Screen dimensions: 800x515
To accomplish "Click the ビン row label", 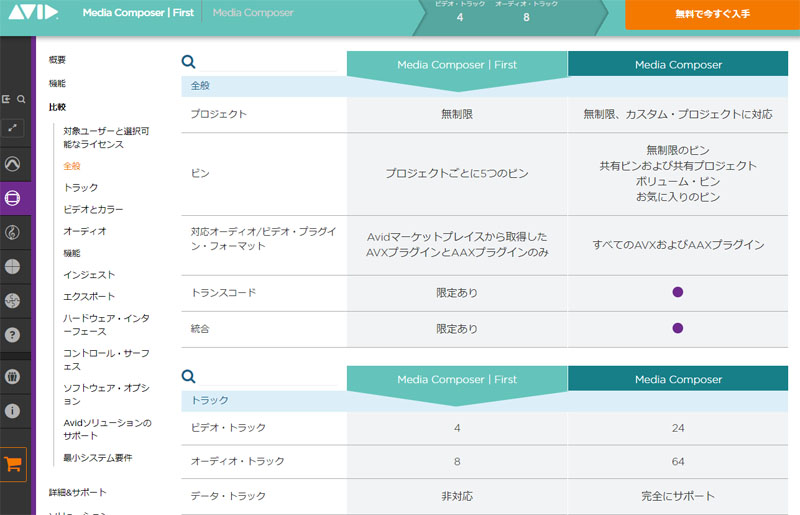I will (x=200, y=174).
